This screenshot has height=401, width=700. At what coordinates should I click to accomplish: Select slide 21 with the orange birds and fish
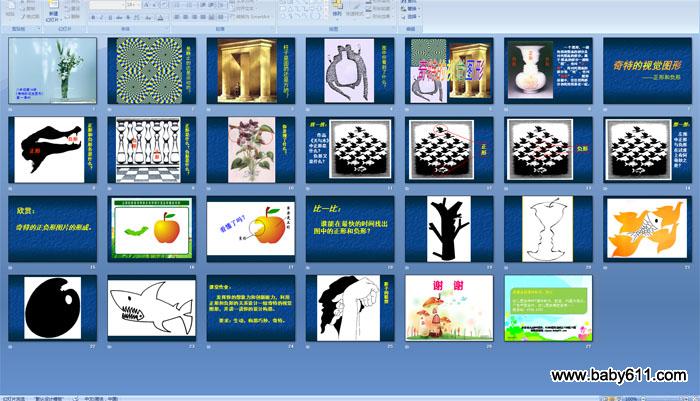(x=647, y=229)
